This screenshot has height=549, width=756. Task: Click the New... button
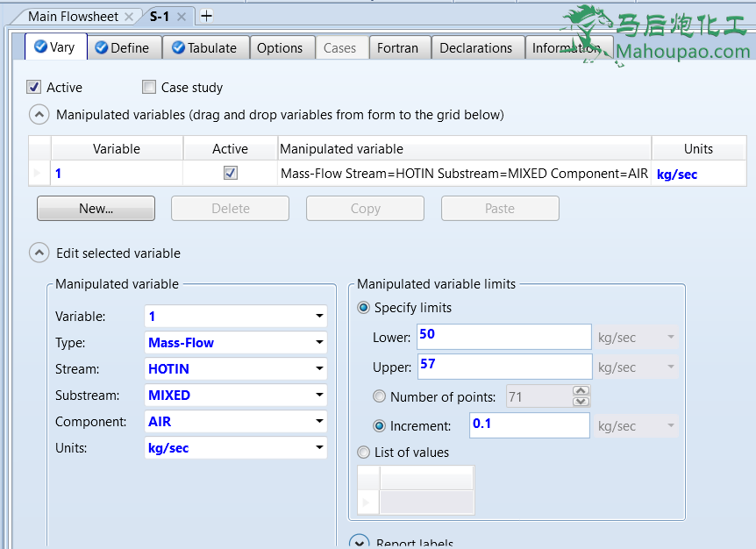pyautogui.click(x=96, y=209)
